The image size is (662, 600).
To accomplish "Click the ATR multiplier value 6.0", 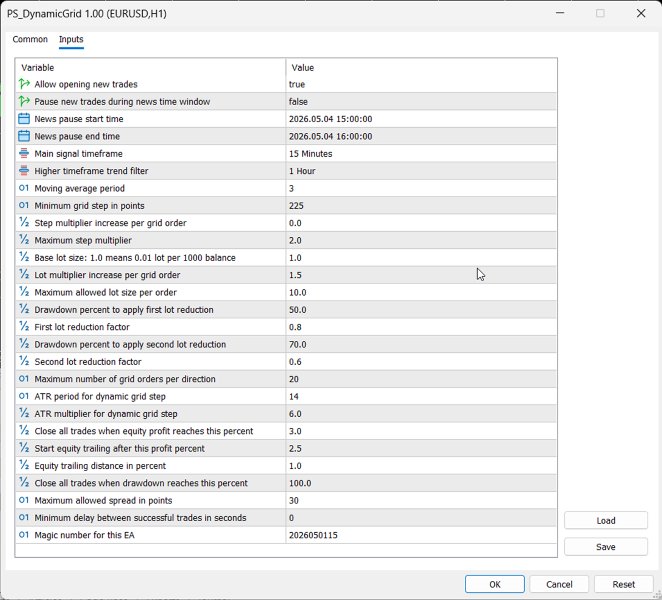I will [295, 413].
